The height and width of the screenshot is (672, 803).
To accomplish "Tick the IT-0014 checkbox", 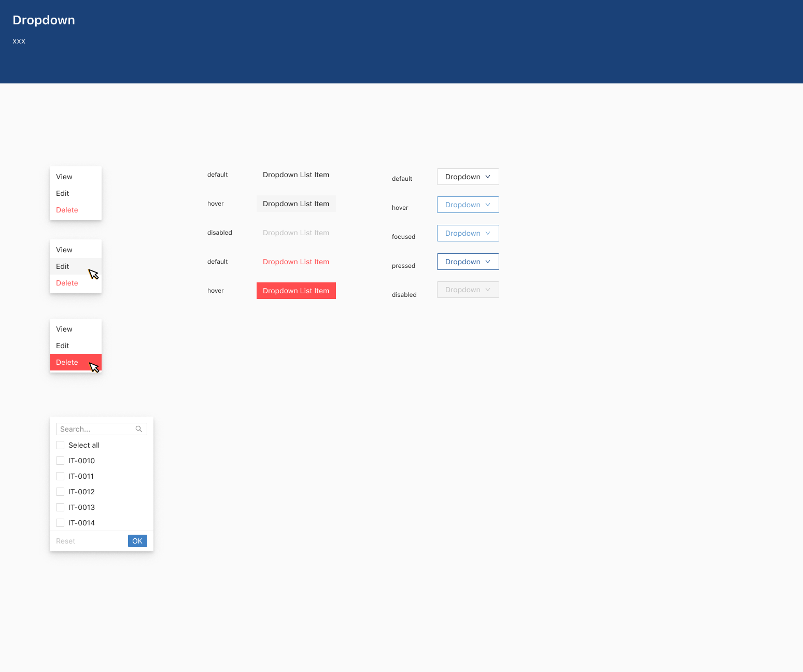I will click(x=60, y=523).
